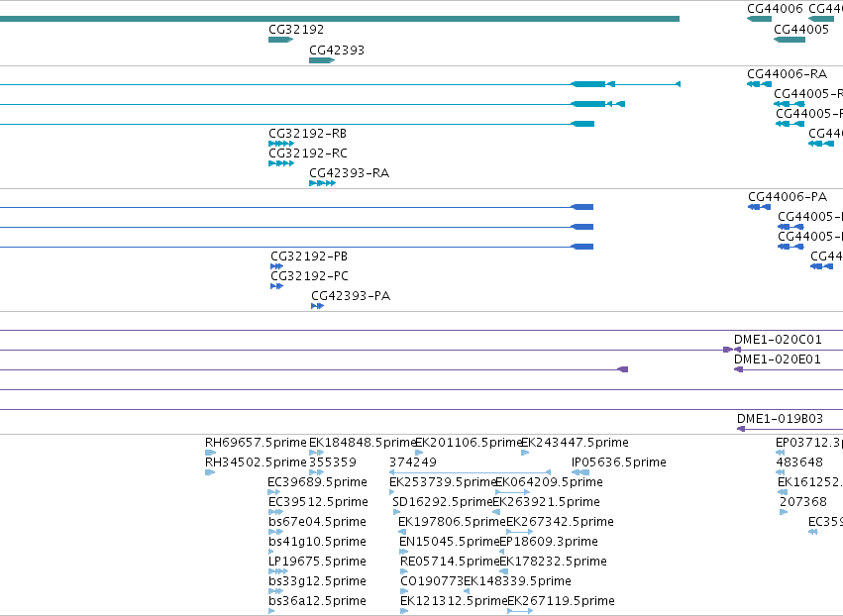
Task: Click the arrow glyph under gene CG32192
Action: coord(280,40)
